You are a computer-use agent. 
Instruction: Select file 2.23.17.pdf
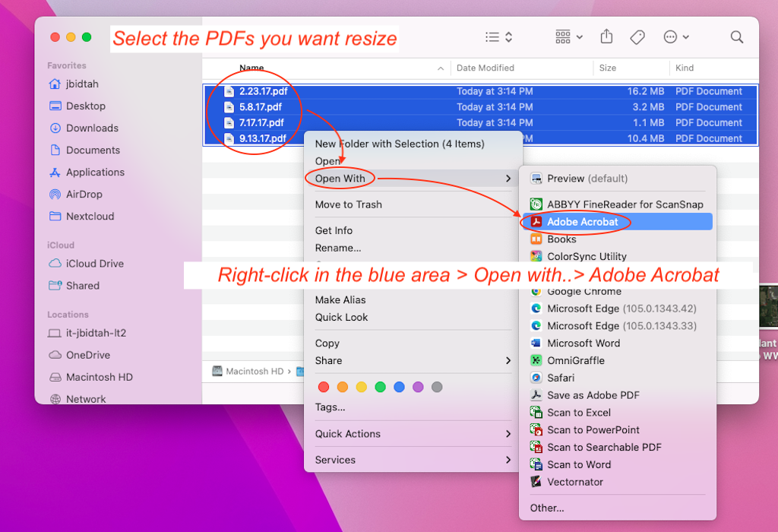(480, 91)
